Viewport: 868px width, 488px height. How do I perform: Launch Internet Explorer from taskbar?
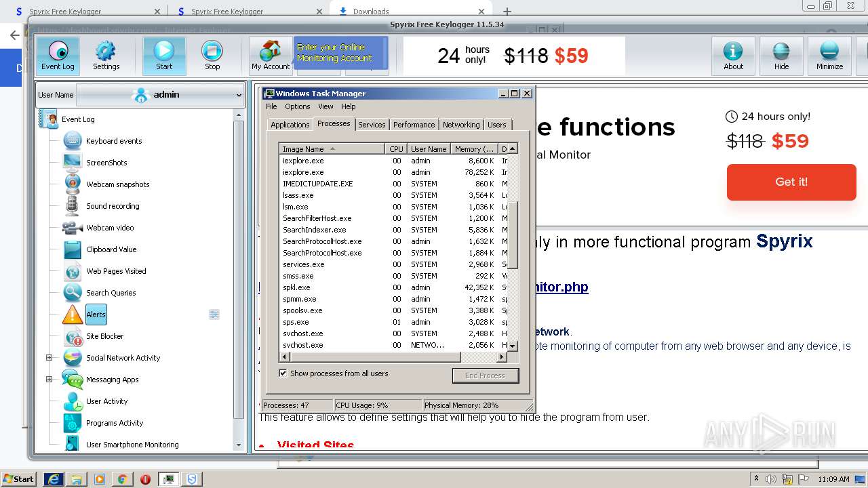(x=54, y=479)
